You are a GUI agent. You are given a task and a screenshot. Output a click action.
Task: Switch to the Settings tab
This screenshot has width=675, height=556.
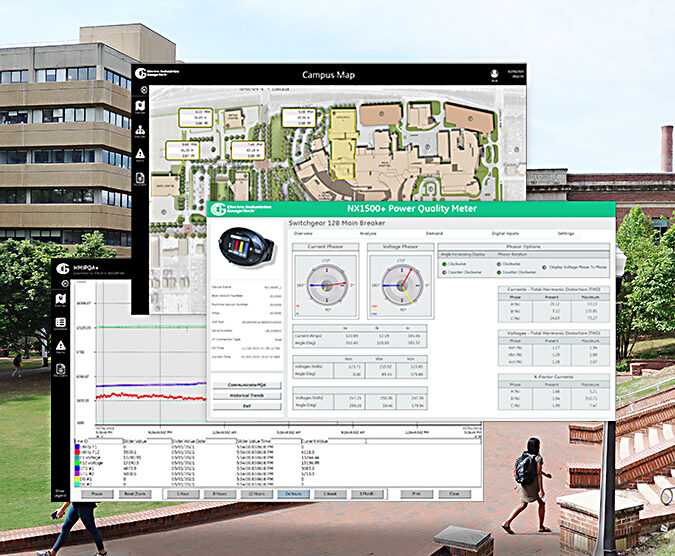coord(566,233)
